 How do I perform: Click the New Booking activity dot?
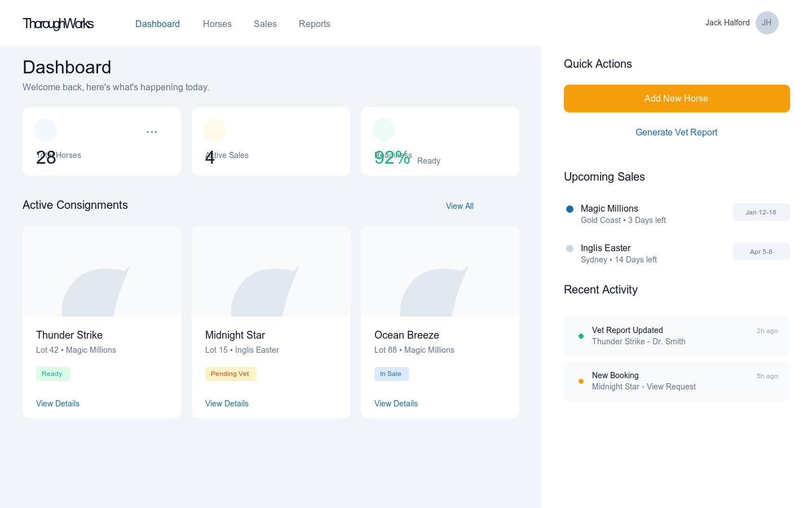581,381
